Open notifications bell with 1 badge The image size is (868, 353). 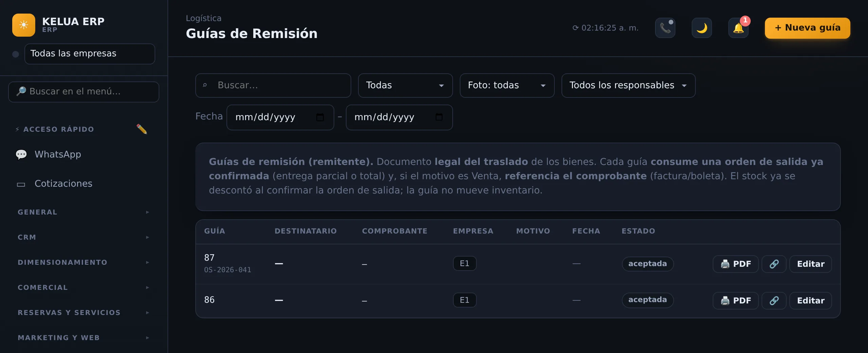click(738, 28)
